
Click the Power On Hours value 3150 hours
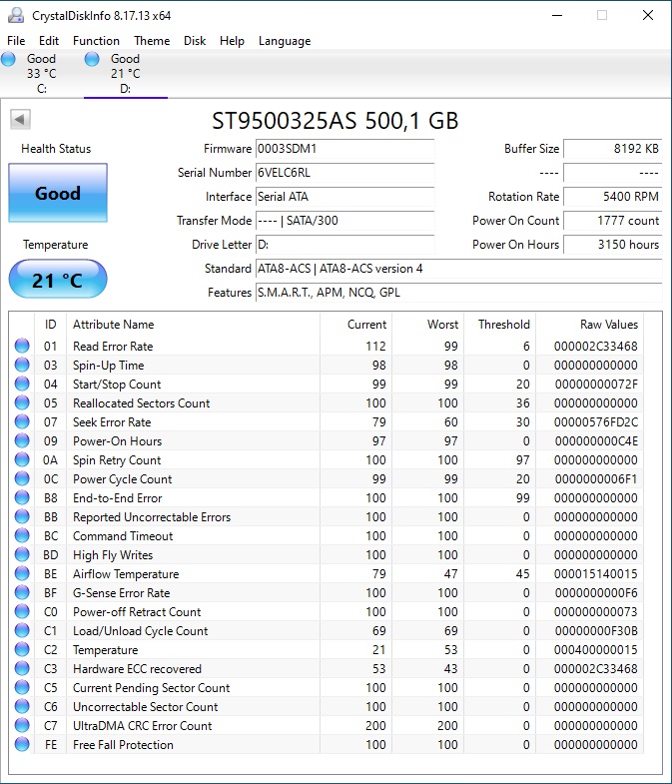pyautogui.click(x=612, y=245)
